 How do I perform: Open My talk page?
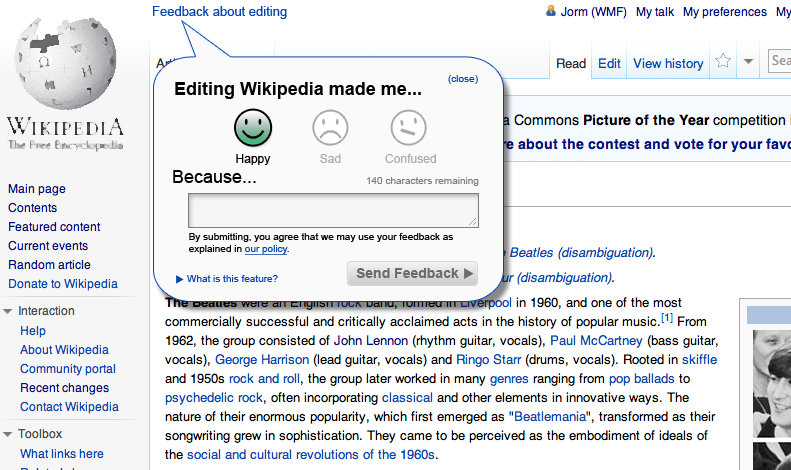click(x=655, y=12)
